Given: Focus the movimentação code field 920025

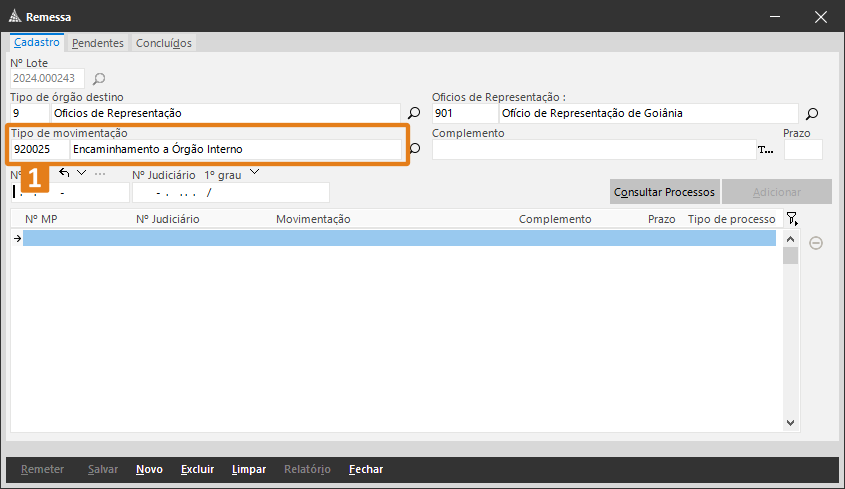Looking at the screenshot, I should (x=40, y=149).
